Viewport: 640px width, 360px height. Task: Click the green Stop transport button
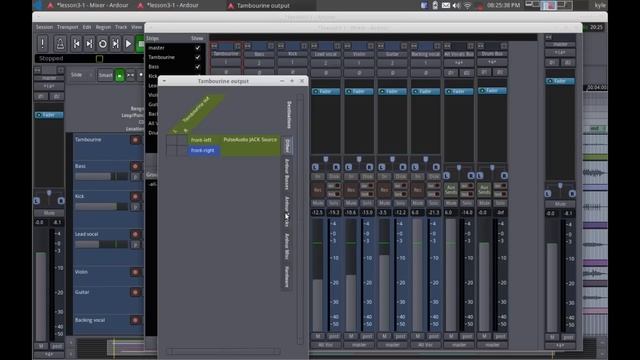click(x=140, y=44)
